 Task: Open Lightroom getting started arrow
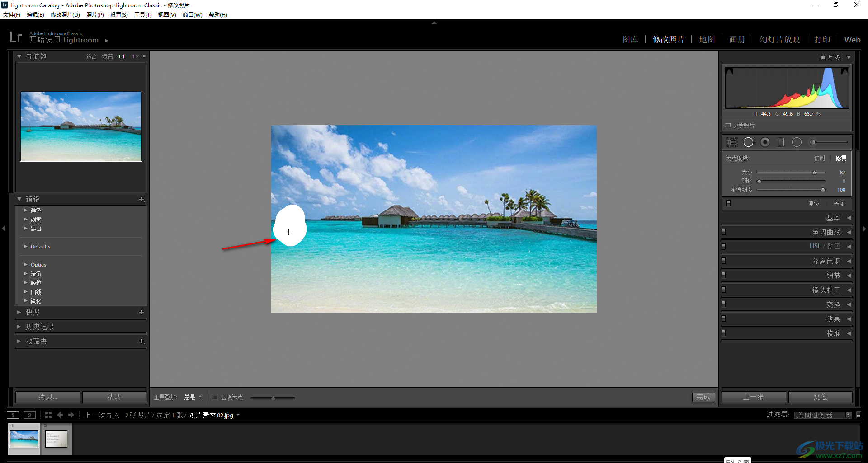click(107, 41)
